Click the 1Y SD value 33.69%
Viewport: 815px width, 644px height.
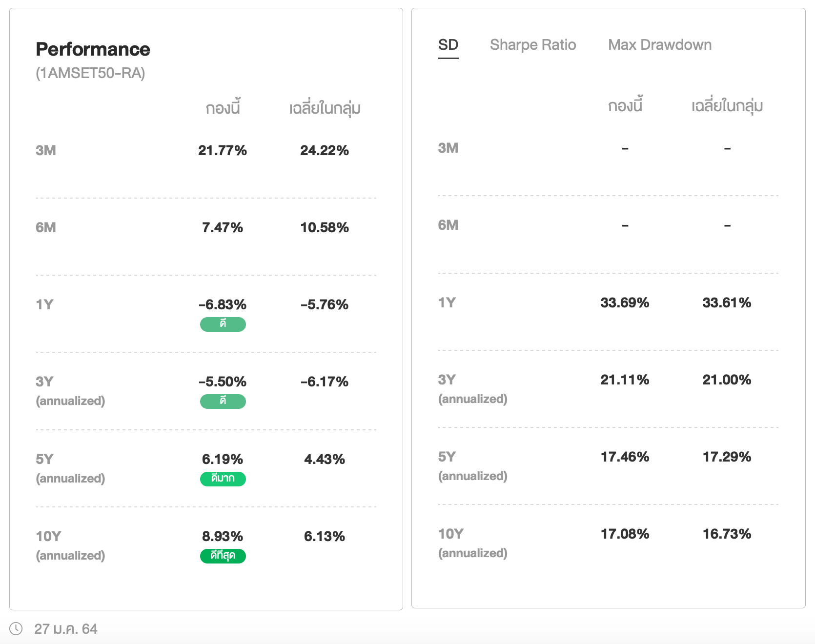624,302
